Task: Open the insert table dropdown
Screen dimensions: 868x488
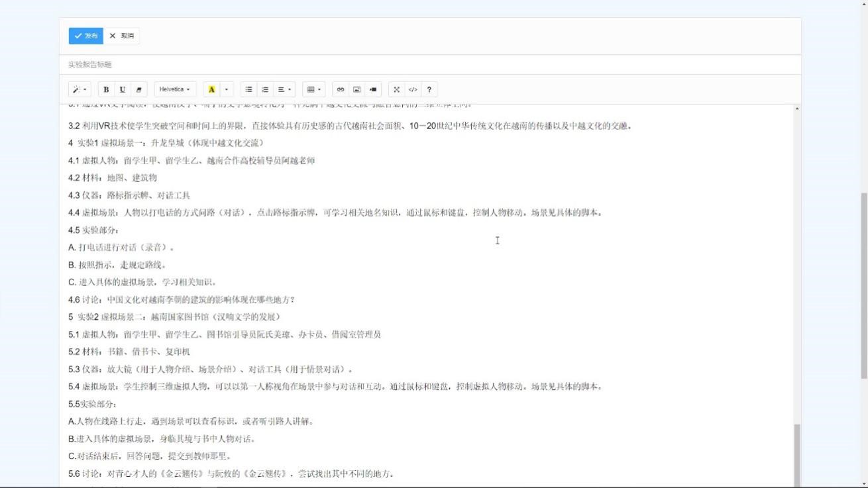Action: click(x=313, y=89)
